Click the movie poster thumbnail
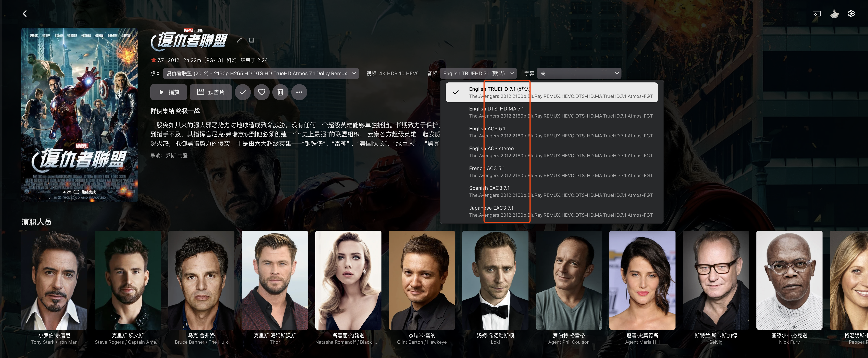Screen dimensions: 868x358 [x=79, y=115]
